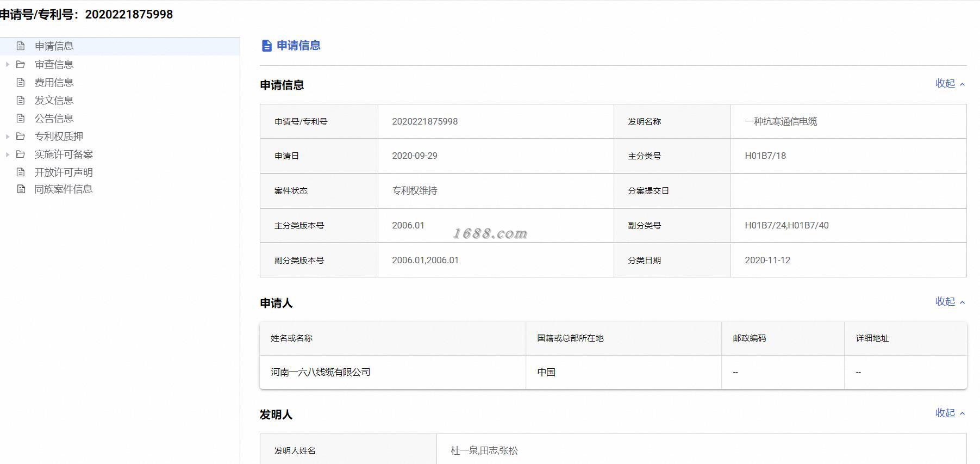The width and height of the screenshot is (980, 464).
Task: Open 开放许可声明 in the sidebar
Action: point(64,172)
